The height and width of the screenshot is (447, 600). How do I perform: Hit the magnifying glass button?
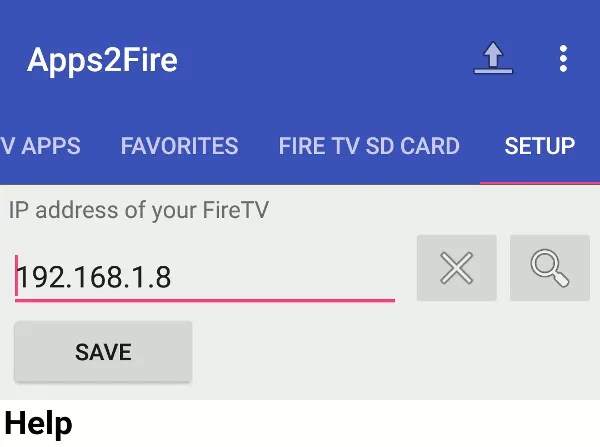549,268
